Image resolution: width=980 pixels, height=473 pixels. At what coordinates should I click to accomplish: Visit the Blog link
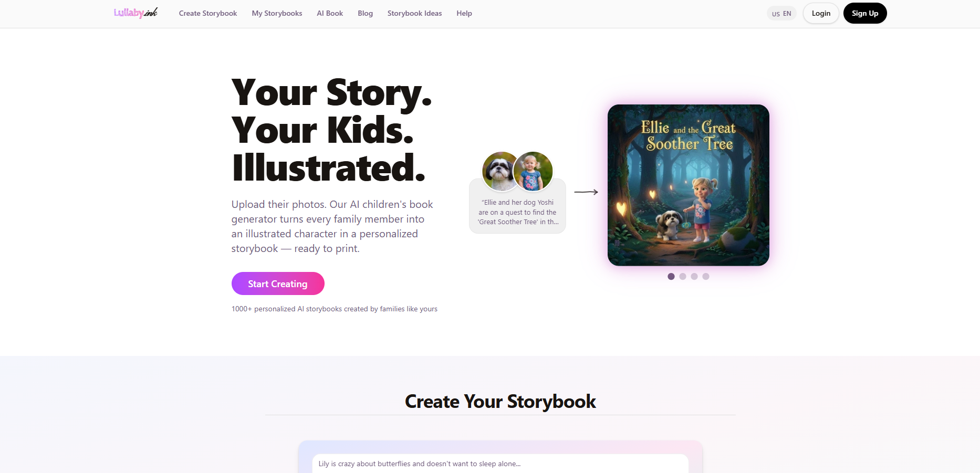[366, 13]
